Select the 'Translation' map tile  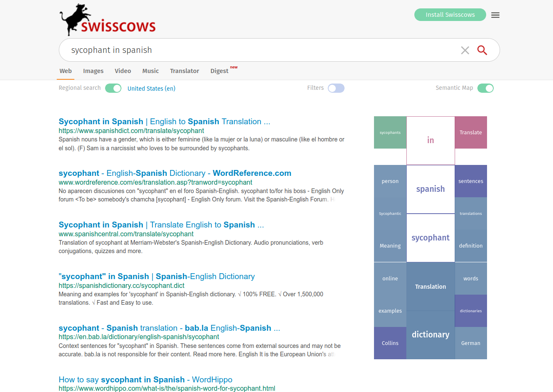point(430,287)
